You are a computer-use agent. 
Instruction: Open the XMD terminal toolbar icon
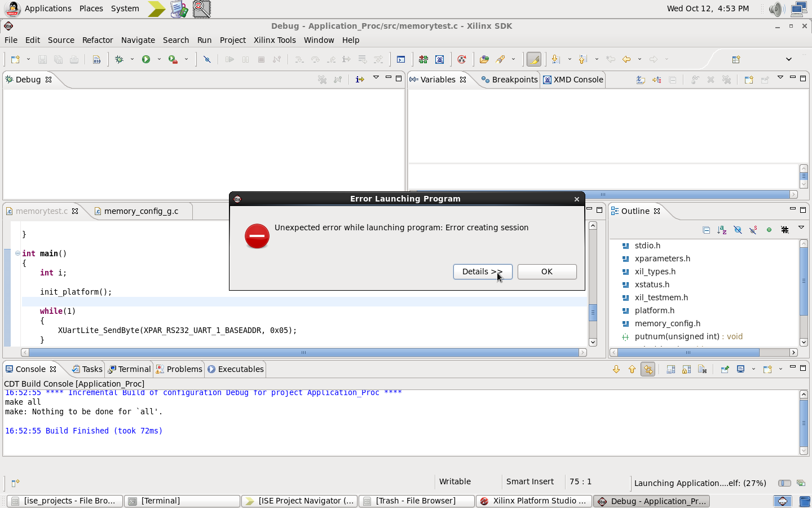click(x=401, y=59)
